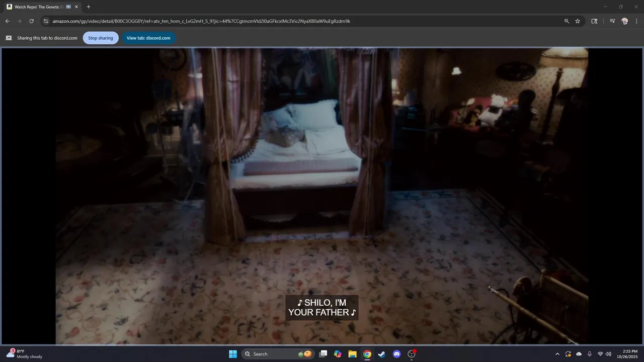Open site information icon in address bar
Screen dimensions: 644x362
(46, 21)
